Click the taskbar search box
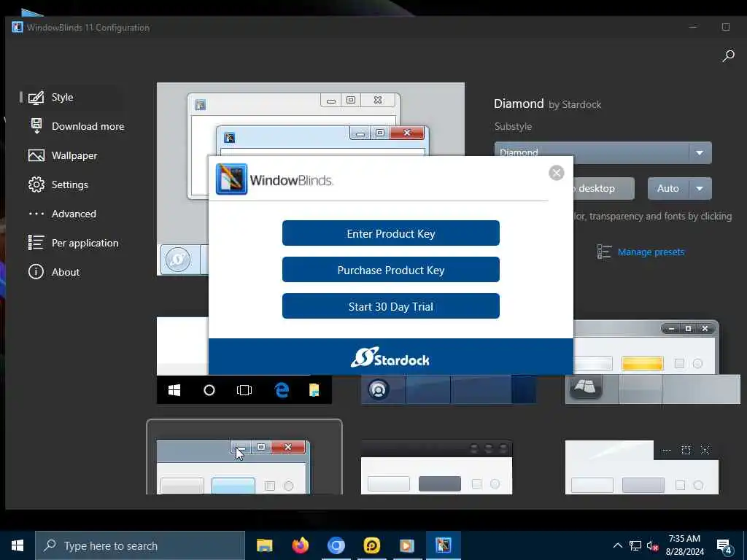The image size is (747, 560). (139, 545)
